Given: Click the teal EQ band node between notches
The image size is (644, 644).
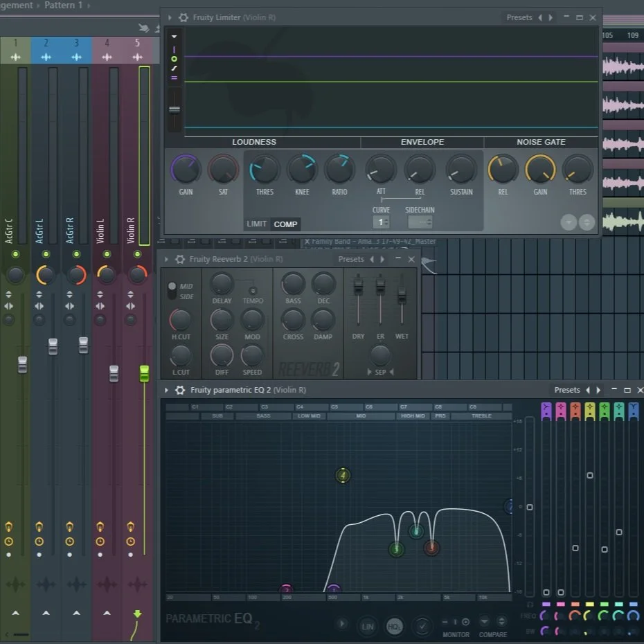Looking at the screenshot, I should pyautogui.click(x=416, y=531).
